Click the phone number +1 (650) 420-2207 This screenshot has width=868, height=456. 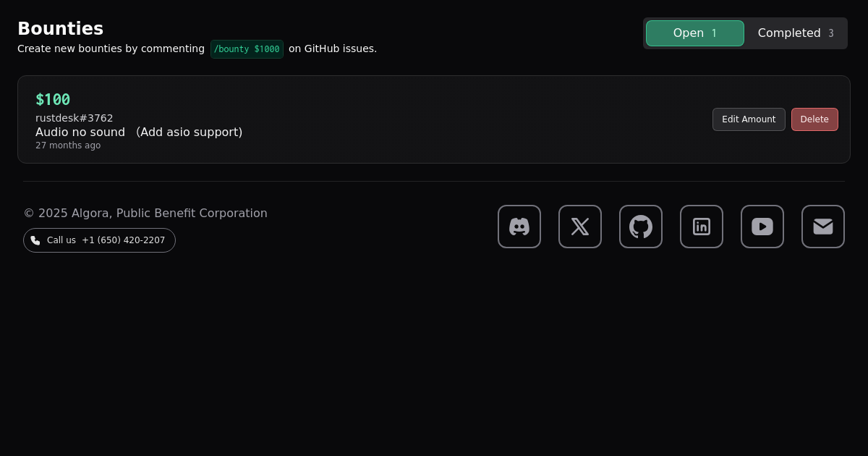(x=123, y=240)
